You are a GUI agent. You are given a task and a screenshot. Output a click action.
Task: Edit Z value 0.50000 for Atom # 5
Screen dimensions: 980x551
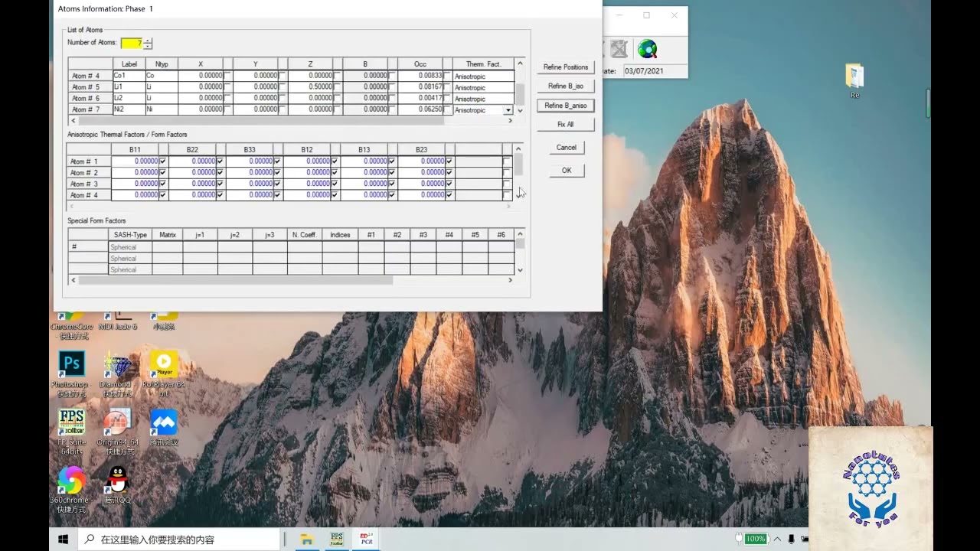(310, 86)
